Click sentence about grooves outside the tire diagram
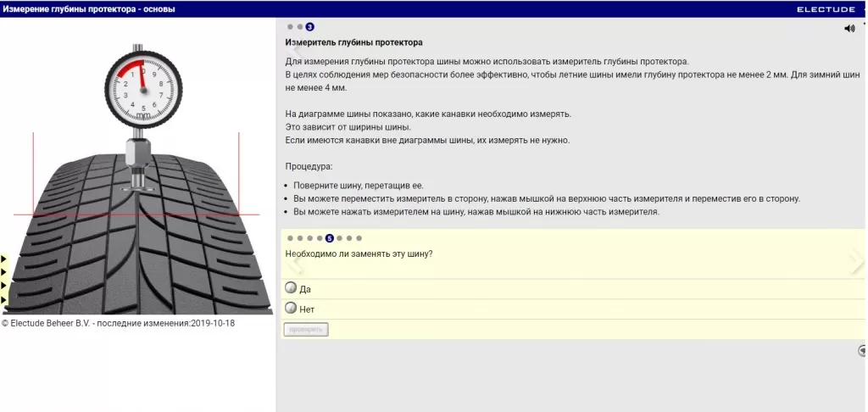868x412 pixels. [427, 140]
